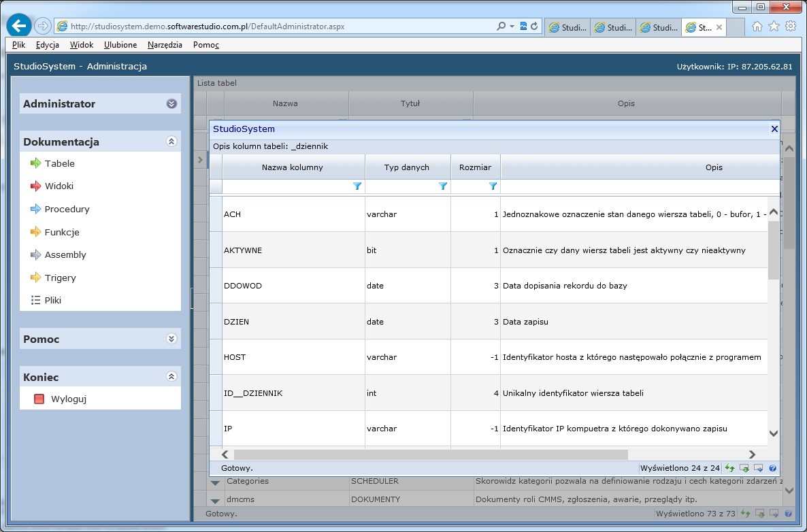Sort by Nazwa kolumny header
Viewport: 807px width, 532px height.
(x=293, y=167)
